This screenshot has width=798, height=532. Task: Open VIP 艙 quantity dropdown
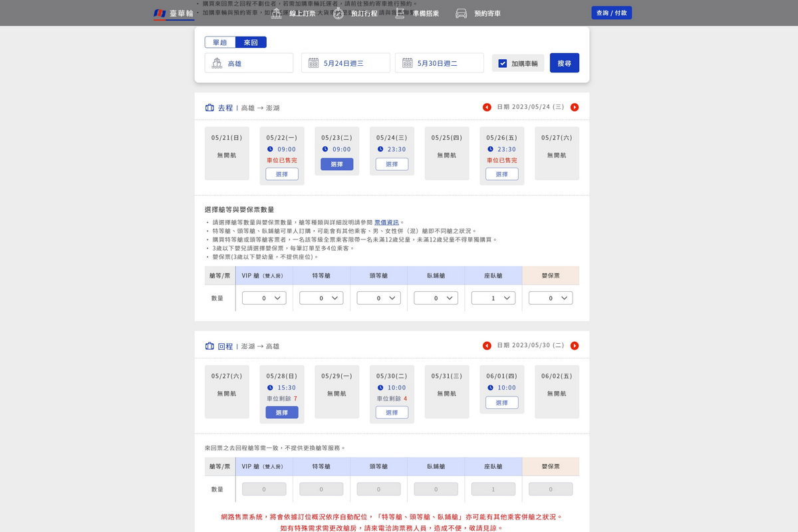(x=264, y=298)
